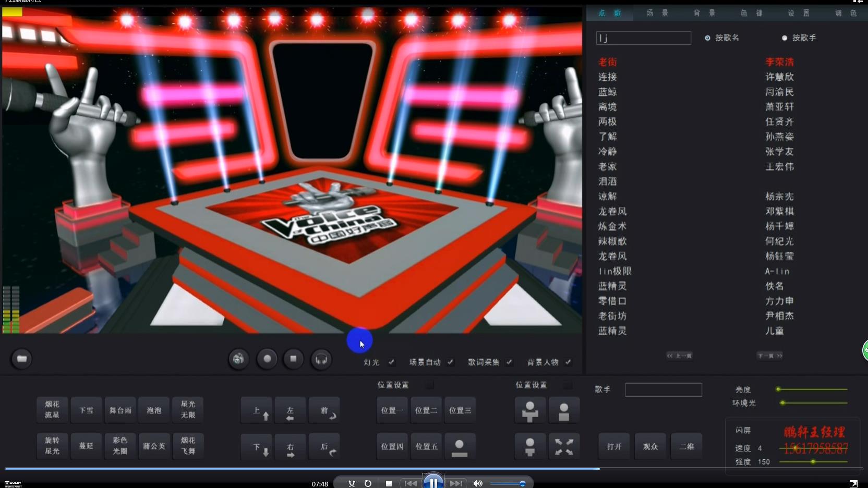This screenshot has width=868, height=488.
Task: Select the 按歌名 radio option
Action: [707, 38]
